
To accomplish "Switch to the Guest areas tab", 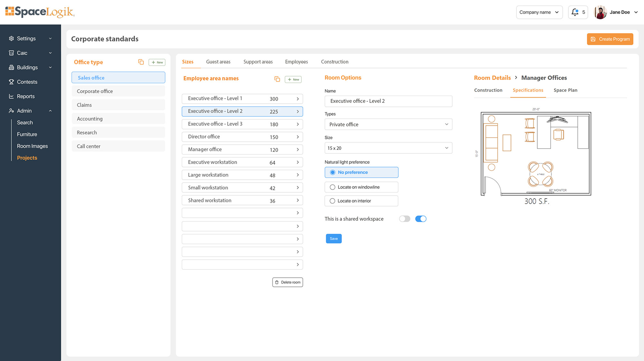I will (x=218, y=62).
